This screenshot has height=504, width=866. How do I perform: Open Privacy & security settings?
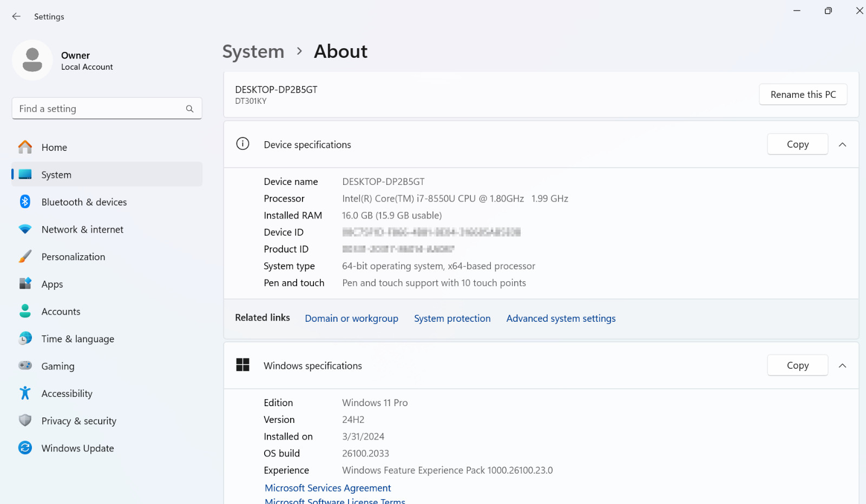[x=107, y=421]
